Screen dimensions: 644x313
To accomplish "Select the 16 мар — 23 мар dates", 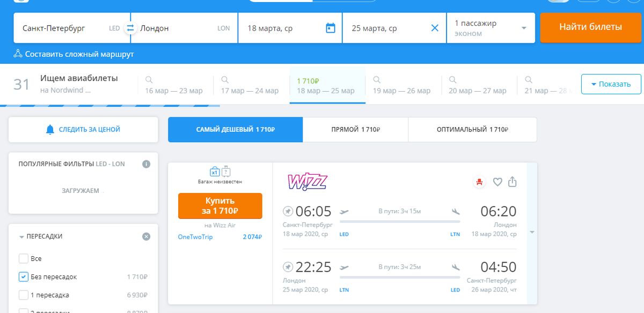I will pos(174,86).
